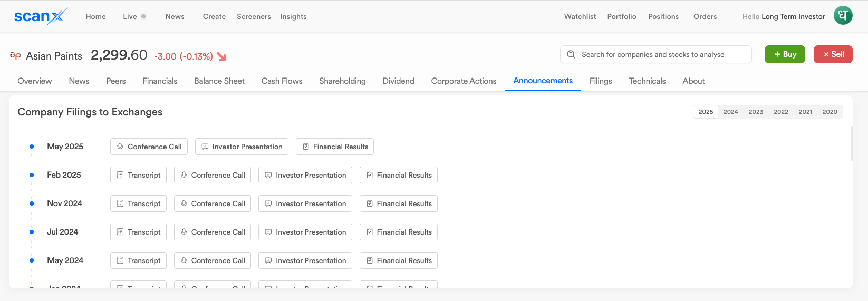This screenshot has width=868, height=301.
Task: Click document icon in Jul 2024 Transcript
Action: click(120, 232)
